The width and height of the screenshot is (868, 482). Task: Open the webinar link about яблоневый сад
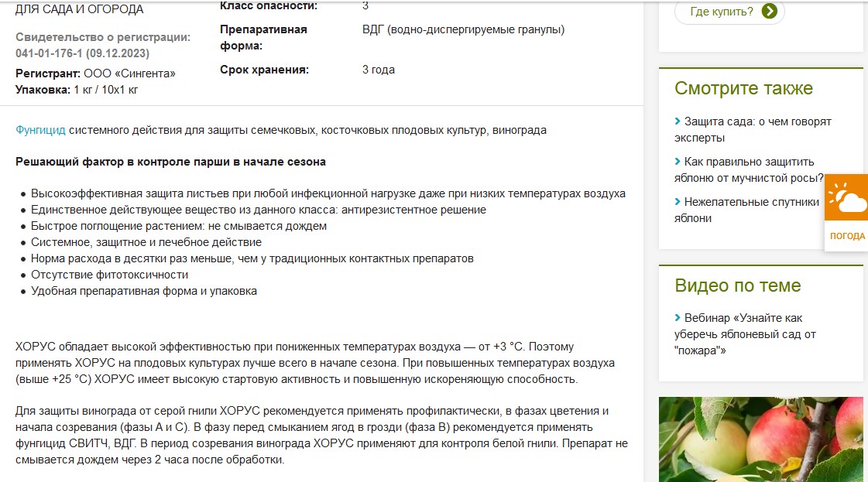pyautogui.click(x=745, y=334)
